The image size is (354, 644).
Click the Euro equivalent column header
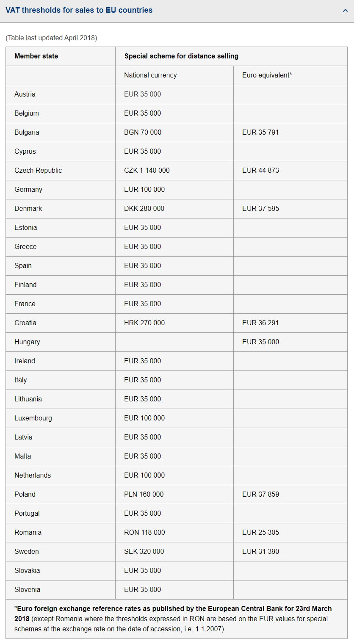point(266,75)
